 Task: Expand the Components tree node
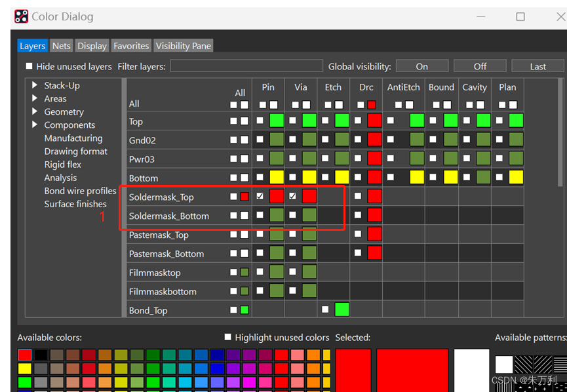pos(35,125)
